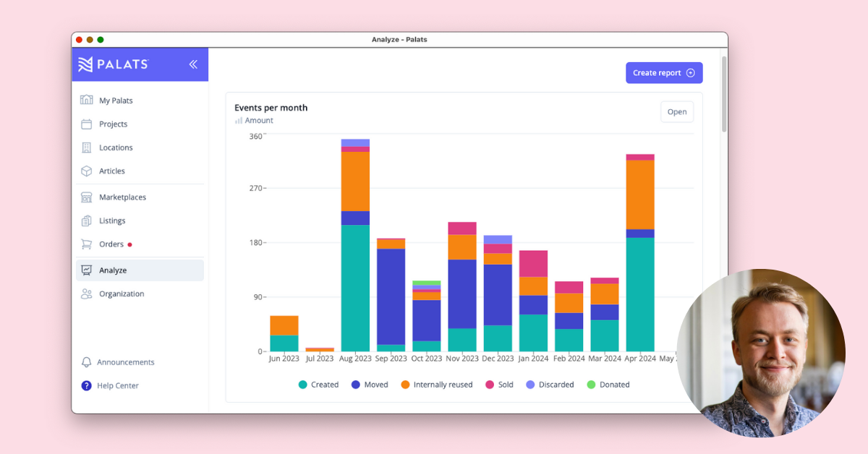Select the Analyze menu item
This screenshot has height=454, width=868.
coord(113,270)
